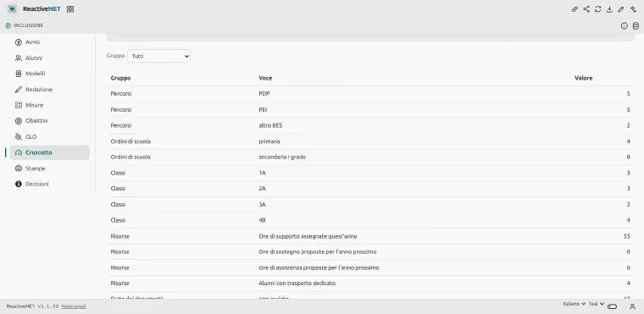This screenshot has height=314, width=644.
Task: Click the ReactiveNET title text
Action: coord(42,9)
